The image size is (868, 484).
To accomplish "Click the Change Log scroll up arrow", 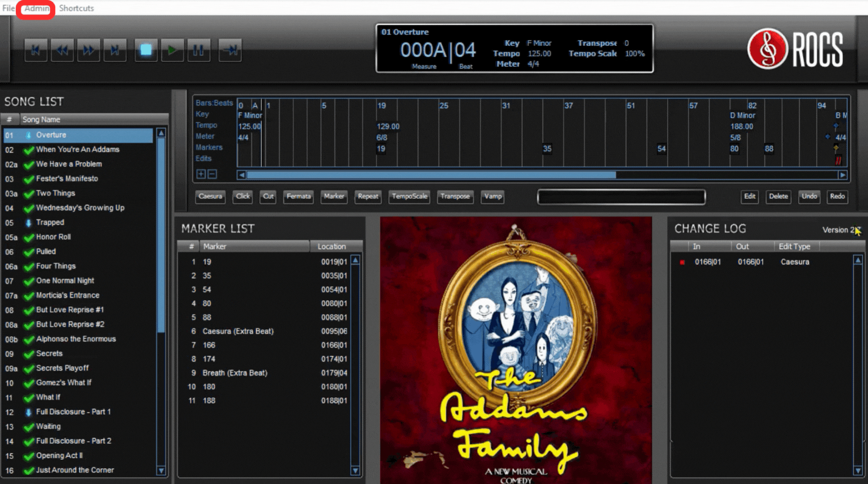I will tap(858, 260).
